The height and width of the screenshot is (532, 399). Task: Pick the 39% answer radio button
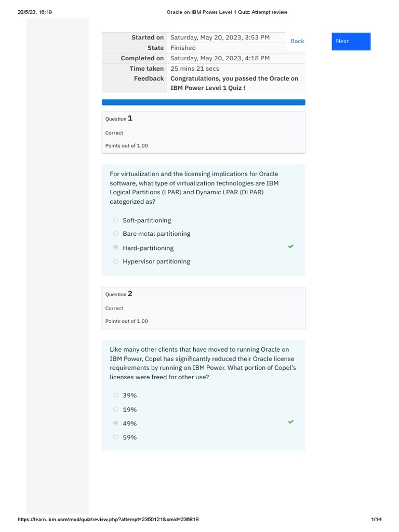[116, 395]
